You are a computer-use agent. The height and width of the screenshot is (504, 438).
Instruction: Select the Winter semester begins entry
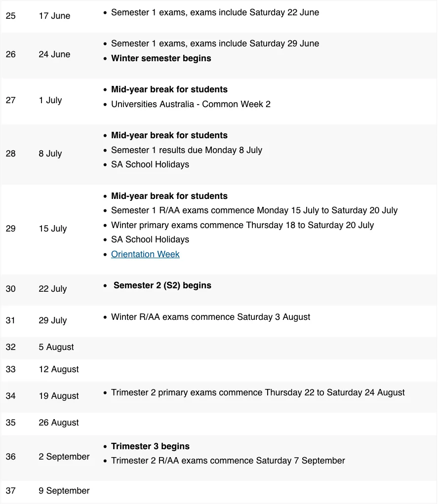coord(161,58)
